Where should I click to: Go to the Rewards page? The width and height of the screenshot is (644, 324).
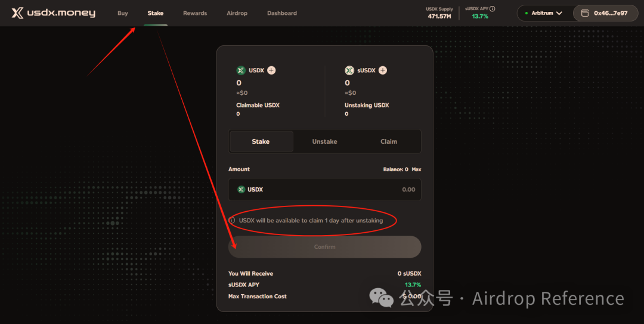click(195, 13)
